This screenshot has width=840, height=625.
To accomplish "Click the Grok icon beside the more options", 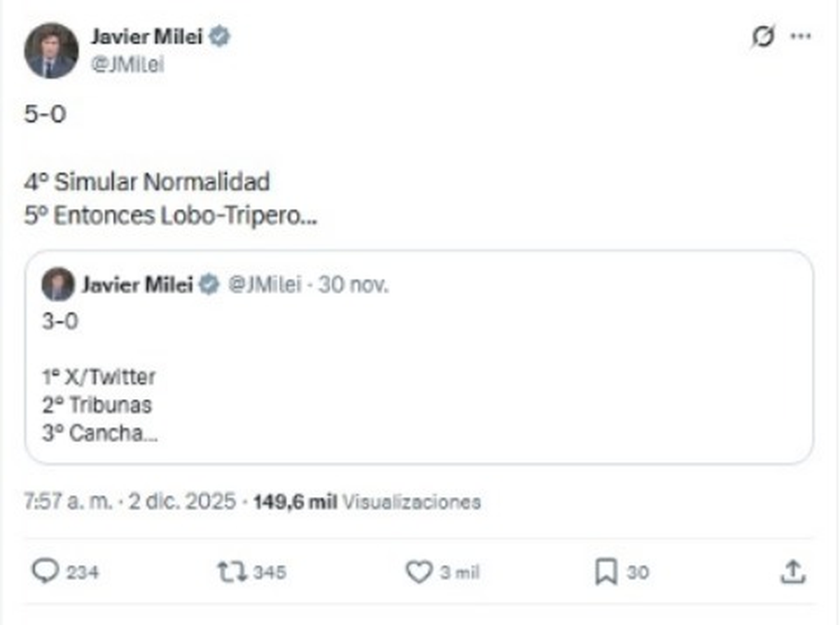I will [x=762, y=37].
